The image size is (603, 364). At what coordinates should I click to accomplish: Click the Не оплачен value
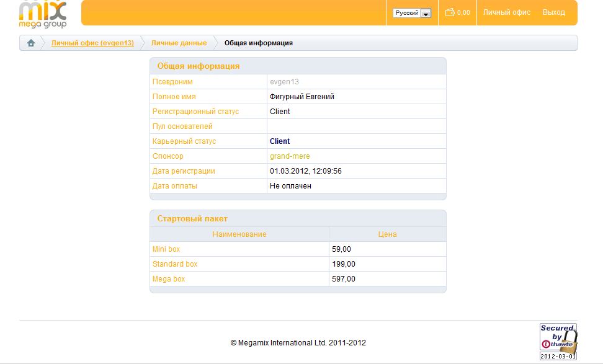click(x=290, y=186)
